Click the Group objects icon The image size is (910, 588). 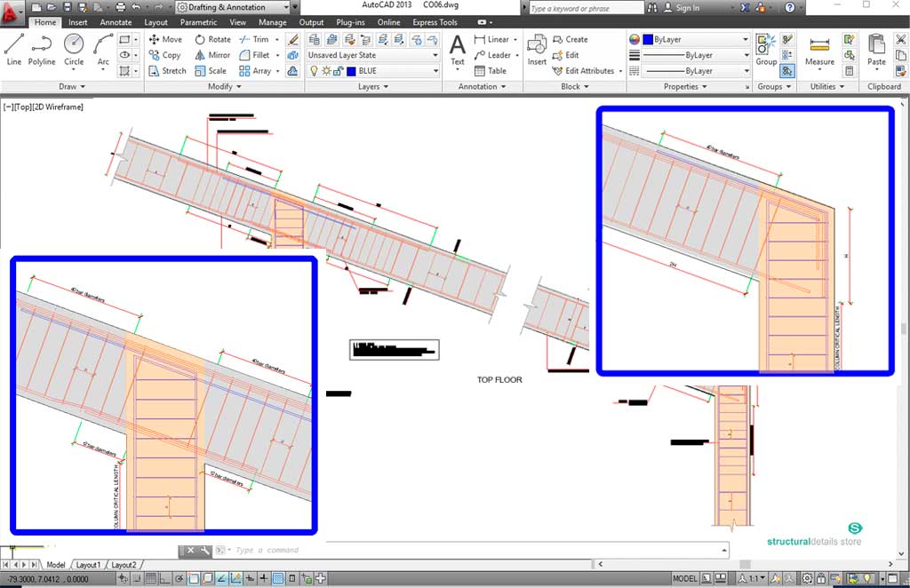(766, 49)
